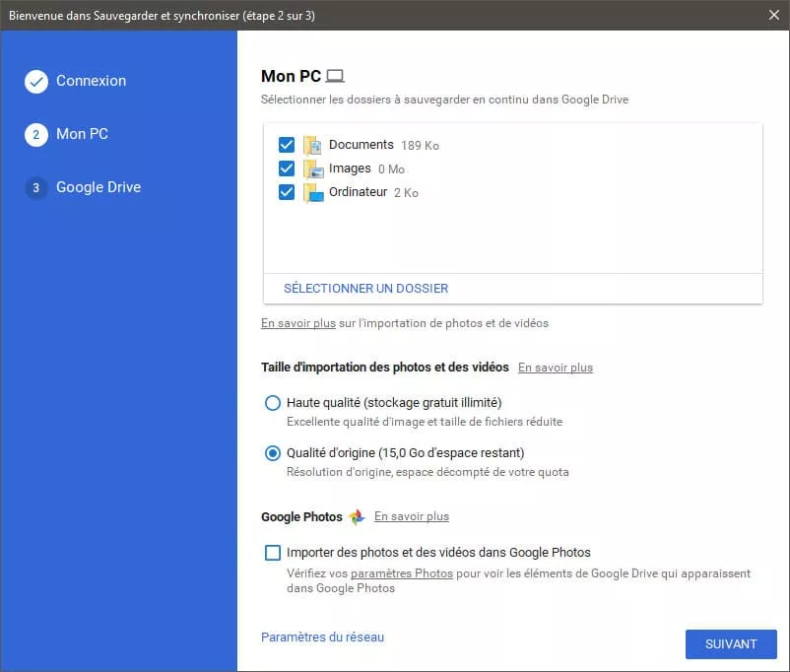Screen dimensions: 790x672
Task: Click the Ordinateur folder icon
Action: 313,192
